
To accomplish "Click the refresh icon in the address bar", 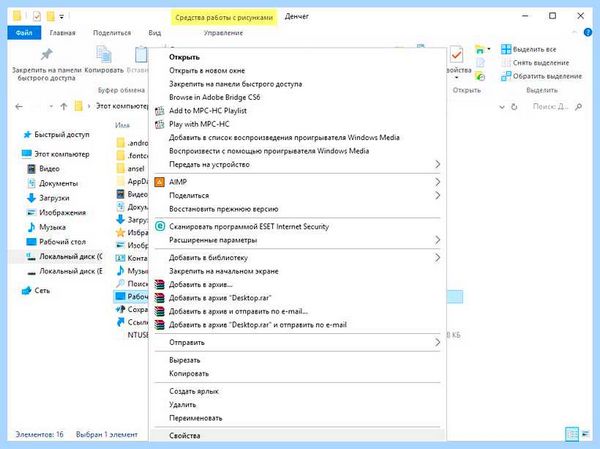I will click(x=514, y=107).
